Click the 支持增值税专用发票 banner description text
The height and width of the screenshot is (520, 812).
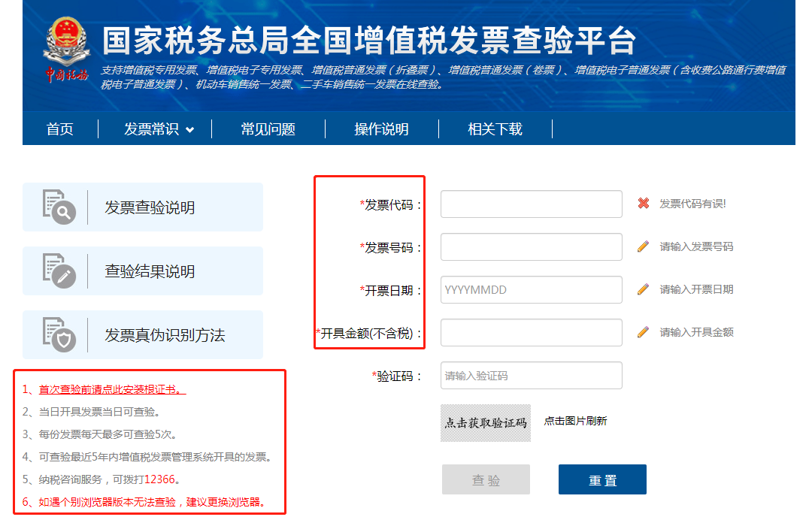pos(443,77)
